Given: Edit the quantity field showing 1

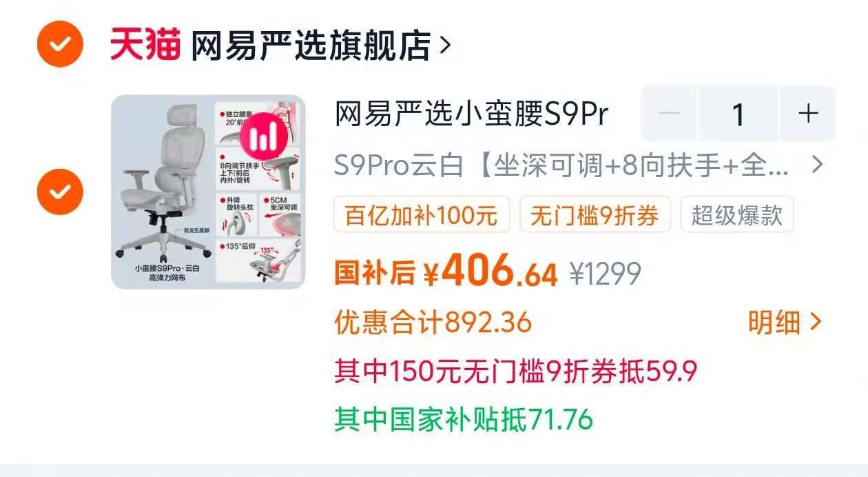Looking at the screenshot, I should pyautogui.click(x=738, y=114).
